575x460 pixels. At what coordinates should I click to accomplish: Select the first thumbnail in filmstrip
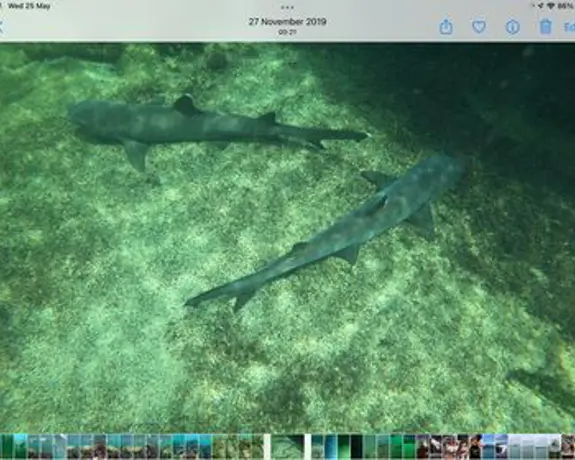point(6,446)
